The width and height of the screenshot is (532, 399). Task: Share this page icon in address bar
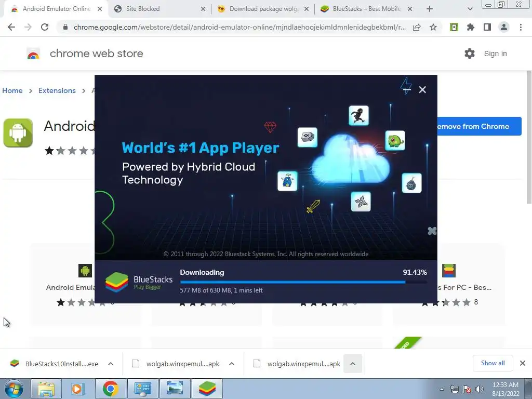(x=417, y=27)
